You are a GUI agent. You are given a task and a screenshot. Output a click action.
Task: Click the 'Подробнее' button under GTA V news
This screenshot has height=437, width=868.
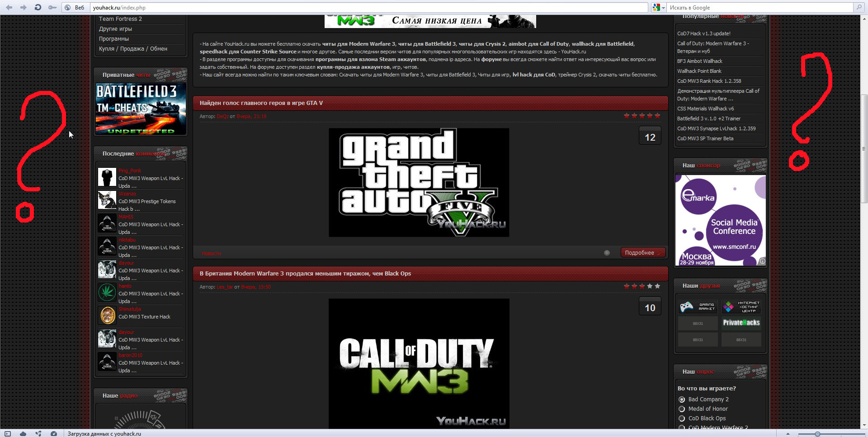pos(642,252)
